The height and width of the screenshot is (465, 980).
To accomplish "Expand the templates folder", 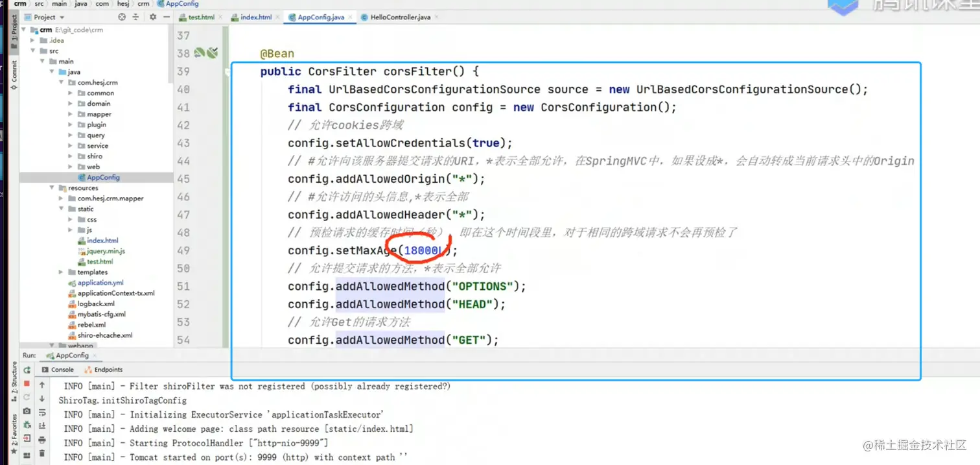I will (62, 272).
